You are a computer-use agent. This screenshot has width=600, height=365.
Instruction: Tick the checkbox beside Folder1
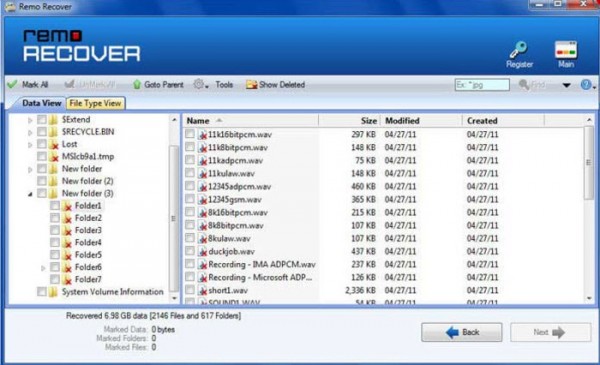55,205
